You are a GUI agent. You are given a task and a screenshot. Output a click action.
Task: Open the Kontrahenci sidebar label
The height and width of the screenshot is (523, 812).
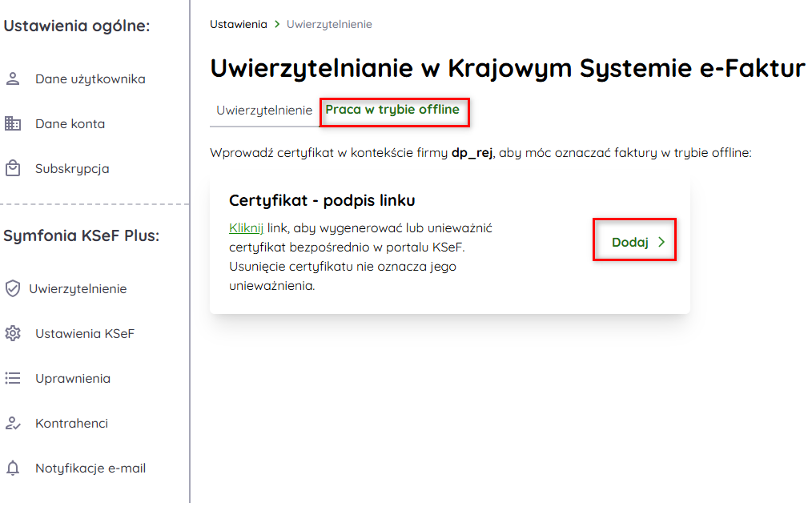point(71,423)
